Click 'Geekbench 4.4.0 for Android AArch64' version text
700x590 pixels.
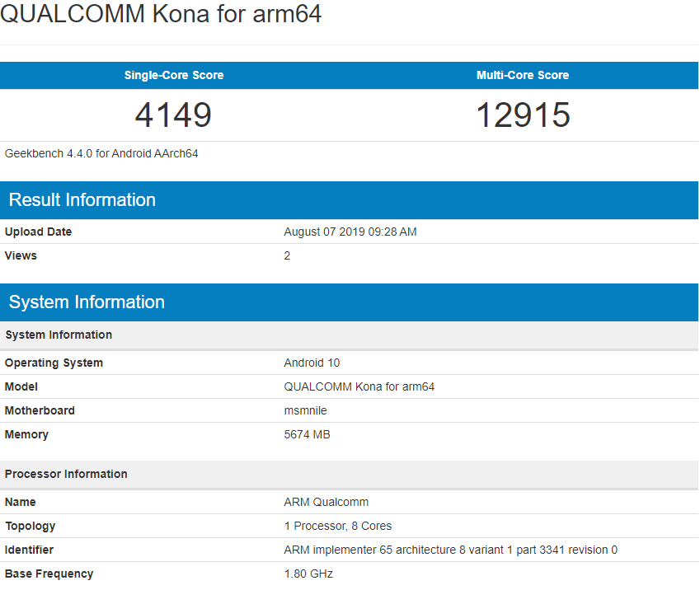tap(101, 153)
